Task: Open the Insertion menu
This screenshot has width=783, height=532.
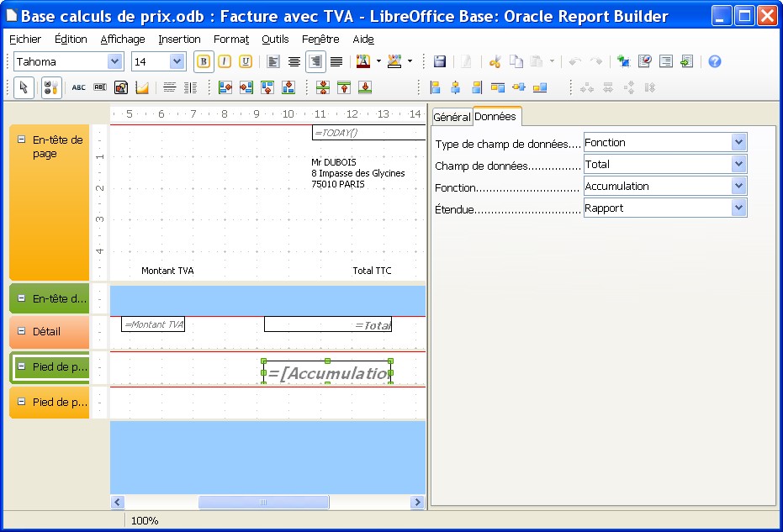Action: click(179, 39)
